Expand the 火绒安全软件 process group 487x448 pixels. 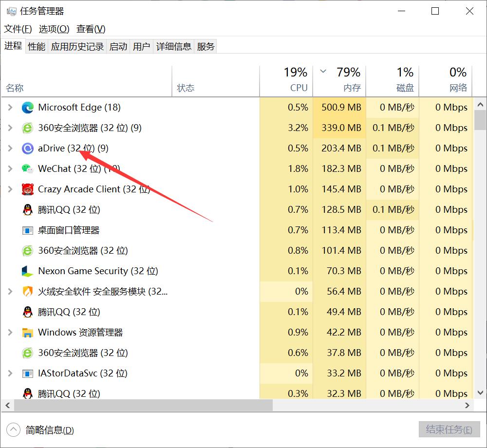click(10, 291)
